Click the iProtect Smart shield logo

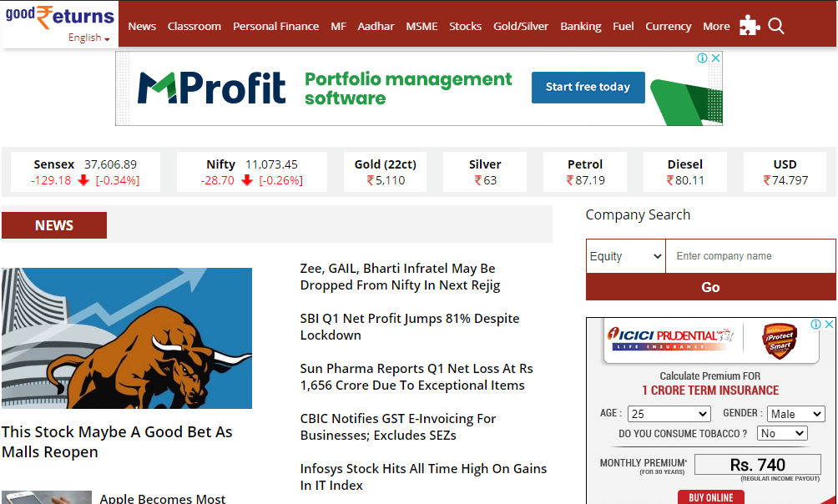[780, 341]
